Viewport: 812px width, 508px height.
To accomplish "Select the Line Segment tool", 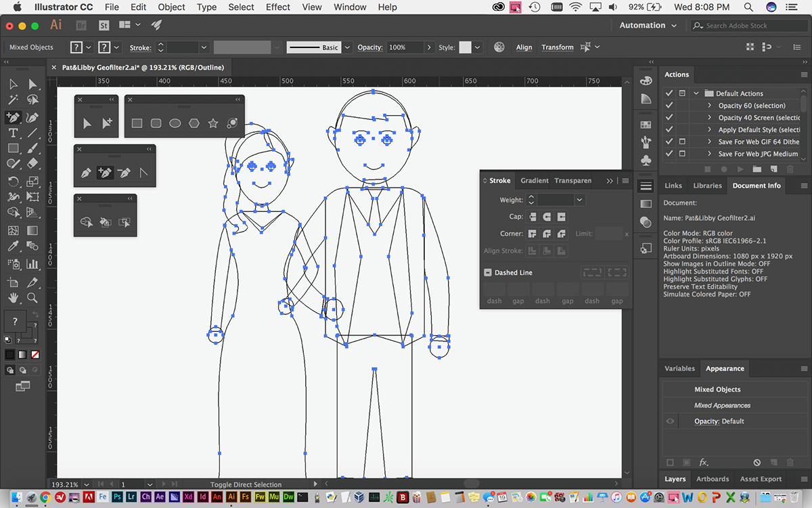I will pyautogui.click(x=32, y=133).
